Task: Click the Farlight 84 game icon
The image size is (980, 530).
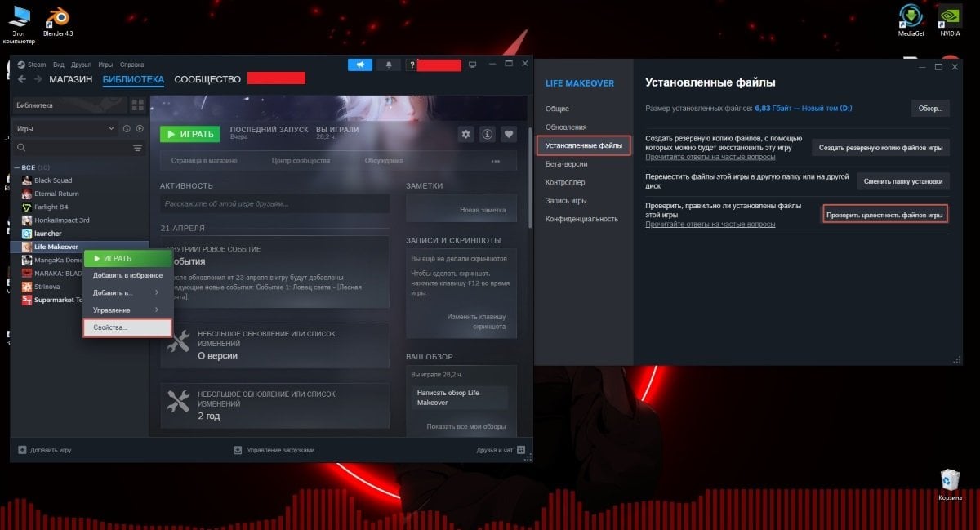Action: tap(27, 207)
